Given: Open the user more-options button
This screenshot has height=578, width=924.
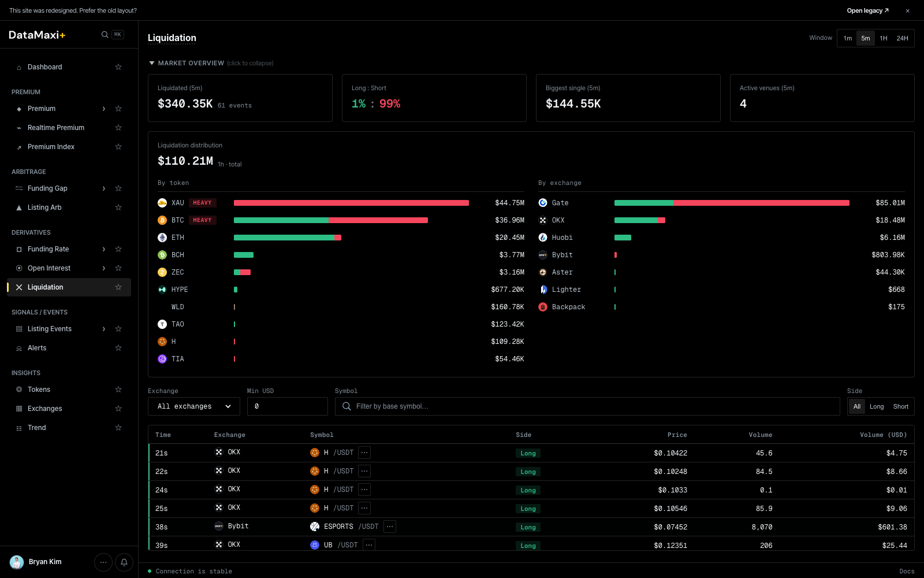Looking at the screenshot, I should pyautogui.click(x=103, y=562).
